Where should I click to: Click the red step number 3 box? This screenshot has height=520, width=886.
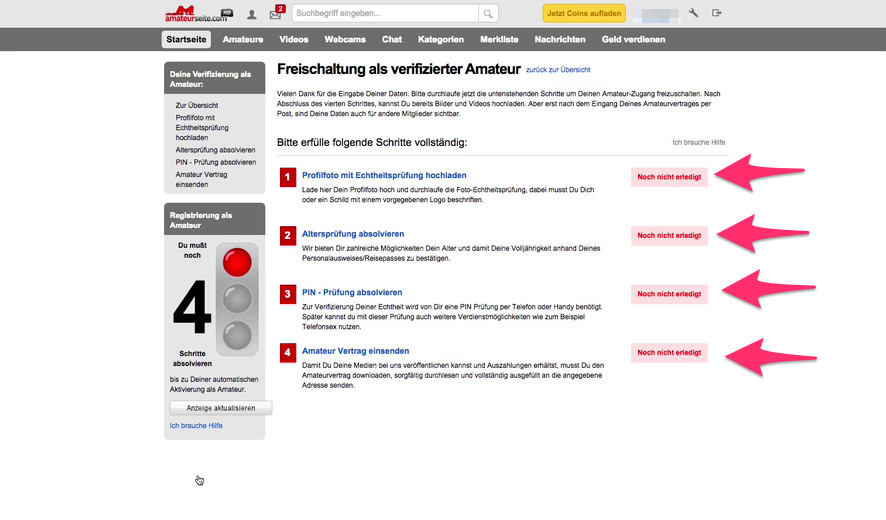click(288, 294)
